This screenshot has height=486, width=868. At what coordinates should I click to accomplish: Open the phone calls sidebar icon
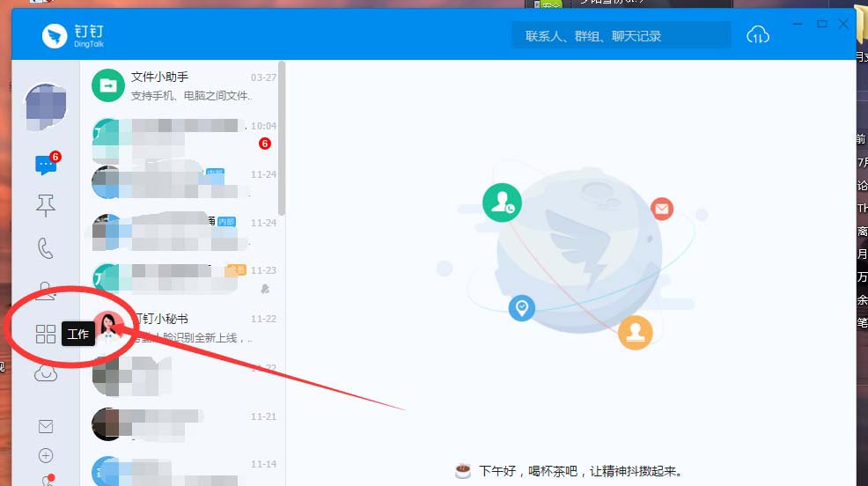(x=46, y=248)
